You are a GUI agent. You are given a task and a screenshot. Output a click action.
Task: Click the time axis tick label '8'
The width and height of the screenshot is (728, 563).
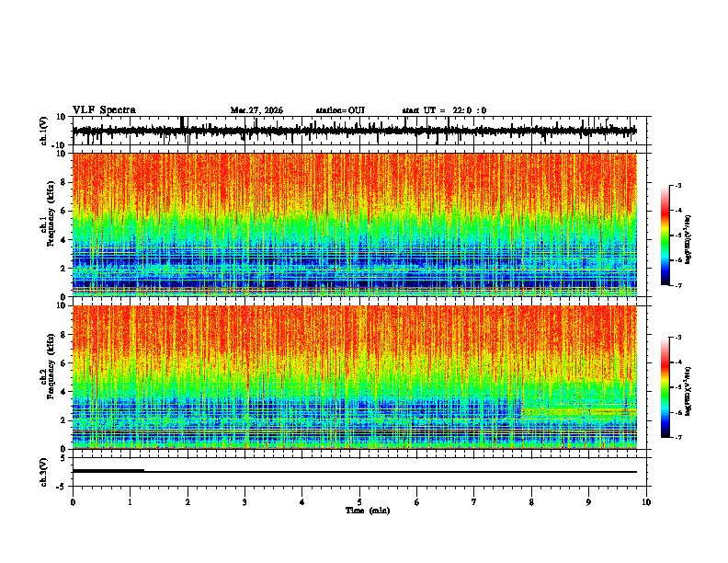(x=531, y=502)
